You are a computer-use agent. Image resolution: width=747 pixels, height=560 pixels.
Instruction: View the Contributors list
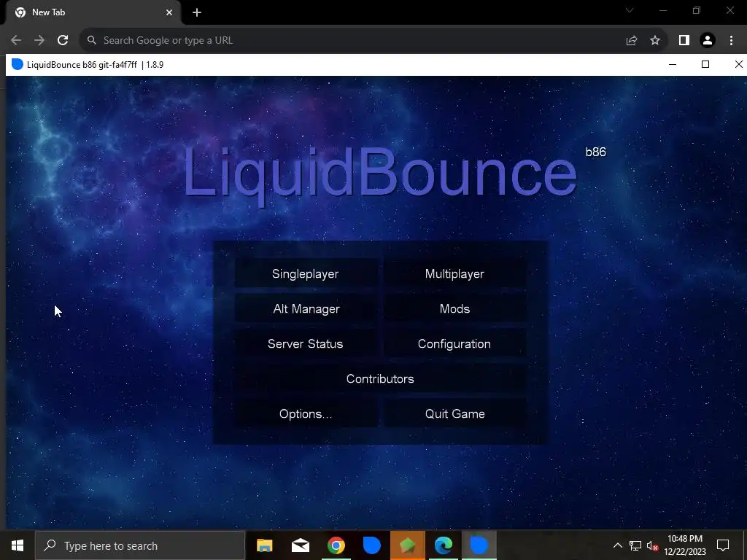[380, 378]
